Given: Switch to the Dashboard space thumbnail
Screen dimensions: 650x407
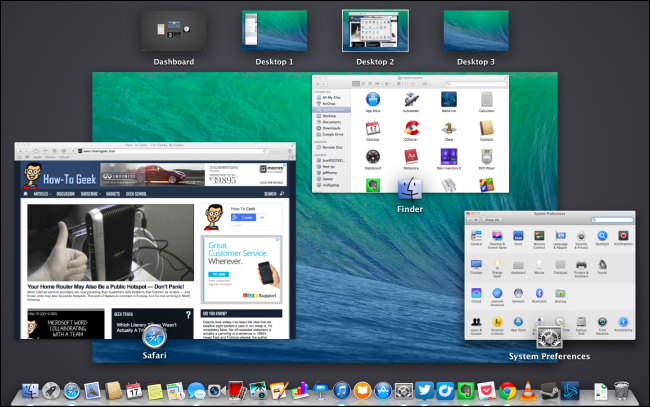Looking at the screenshot, I should (174, 31).
